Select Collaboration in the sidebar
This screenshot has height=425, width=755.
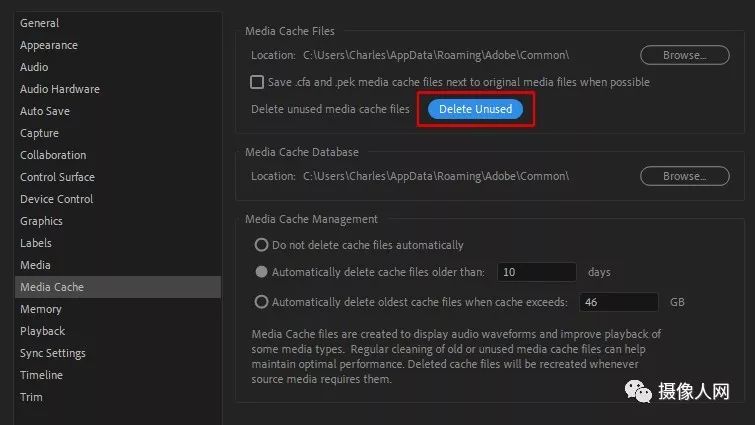[53, 155]
